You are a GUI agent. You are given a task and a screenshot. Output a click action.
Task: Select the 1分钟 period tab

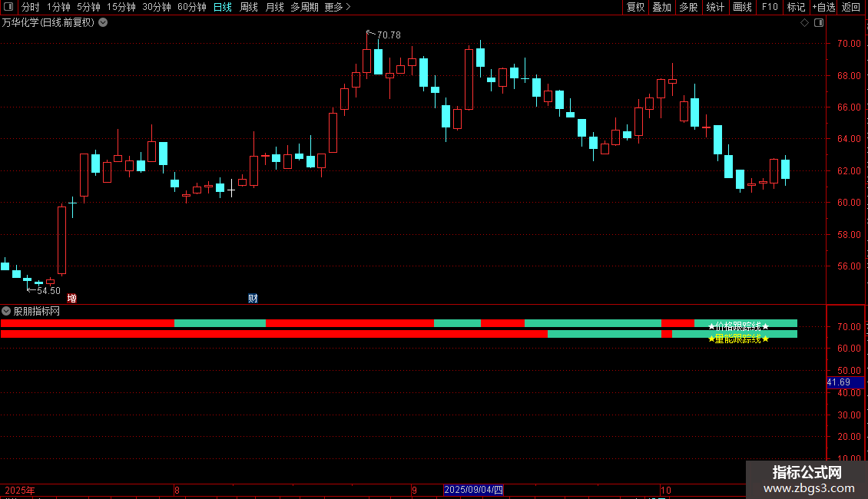(58, 7)
